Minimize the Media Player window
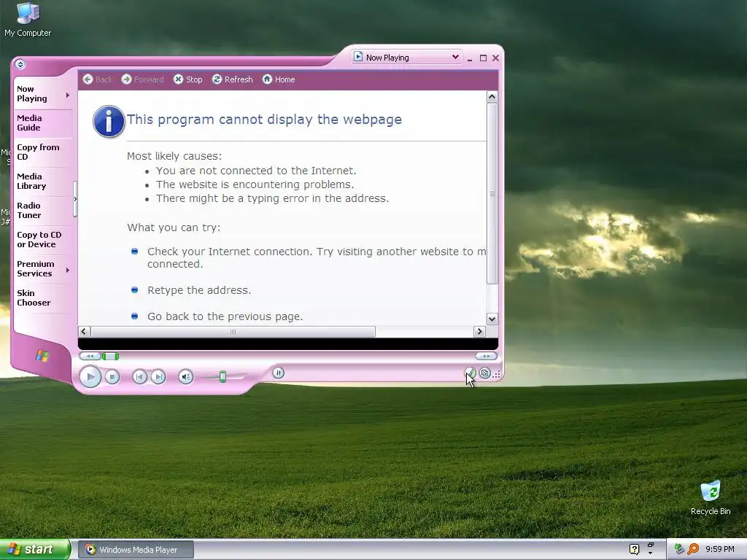Image resolution: width=747 pixels, height=560 pixels. [x=470, y=58]
